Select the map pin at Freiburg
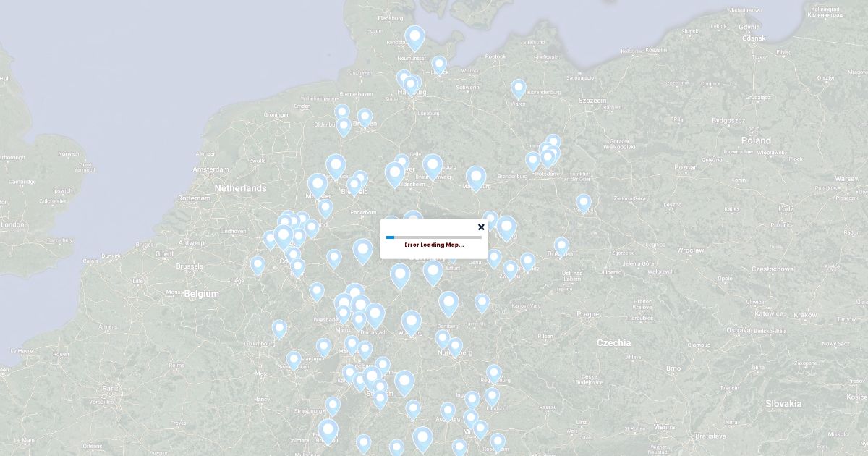This screenshot has height=456, width=868. (328, 432)
